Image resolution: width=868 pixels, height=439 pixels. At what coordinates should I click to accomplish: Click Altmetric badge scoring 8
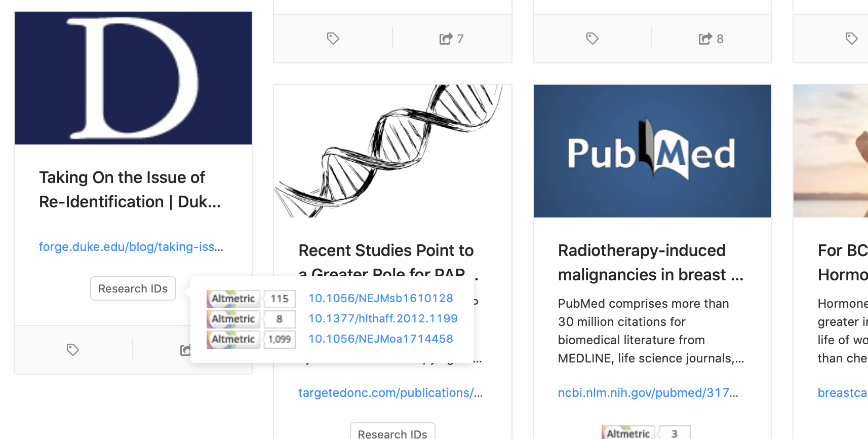click(251, 319)
